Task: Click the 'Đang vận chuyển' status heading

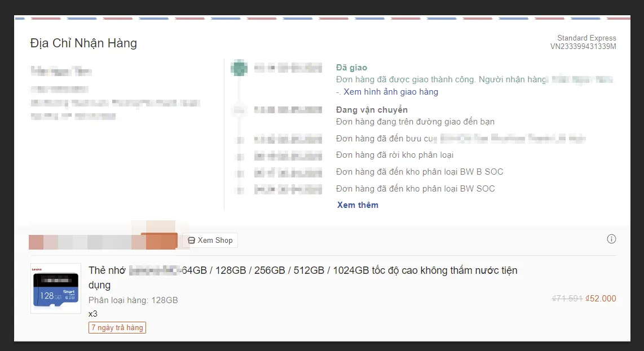Action: pos(372,110)
